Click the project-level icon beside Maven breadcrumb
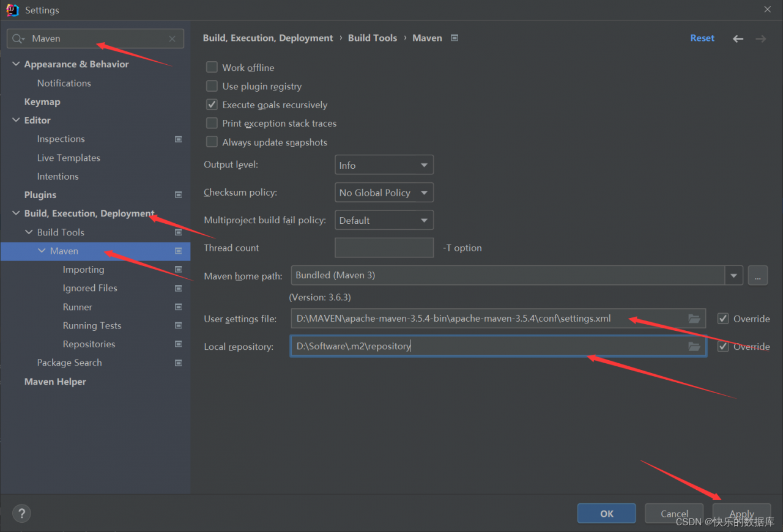Viewport: 783px width, 532px height. coord(455,38)
